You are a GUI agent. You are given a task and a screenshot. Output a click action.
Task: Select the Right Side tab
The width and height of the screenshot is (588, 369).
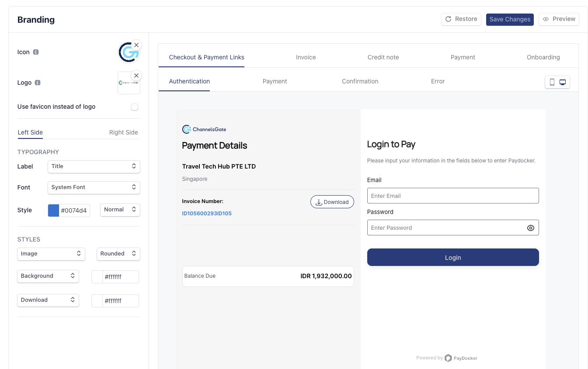(x=123, y=132)
